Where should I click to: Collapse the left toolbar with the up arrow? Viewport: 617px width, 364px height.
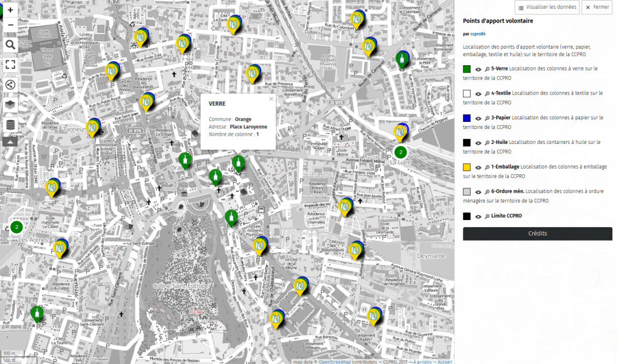coord(10,141)
